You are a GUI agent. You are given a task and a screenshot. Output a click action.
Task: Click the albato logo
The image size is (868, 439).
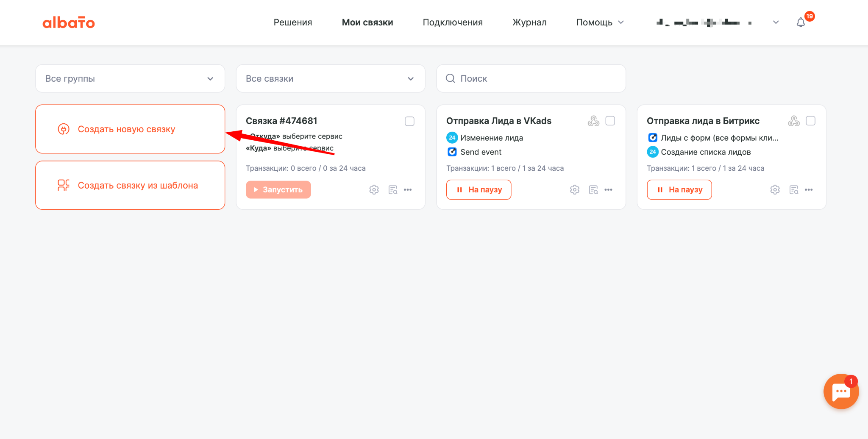click(x=69, y=22)
